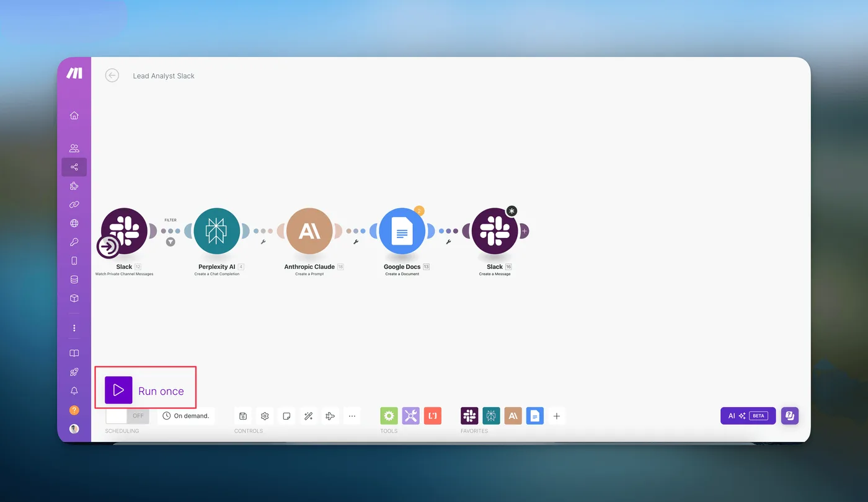Image resolution: width=868 pixels, height=502 pixels.
Task: Open the Notes sticky note control
Action: tap(286, 416)
